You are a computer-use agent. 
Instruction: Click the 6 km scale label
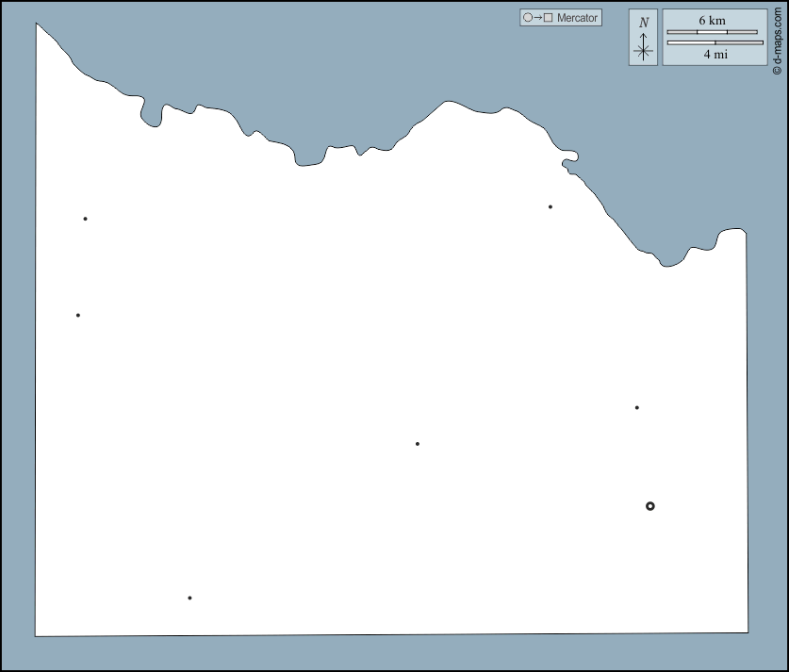click(x=712, y=20)
